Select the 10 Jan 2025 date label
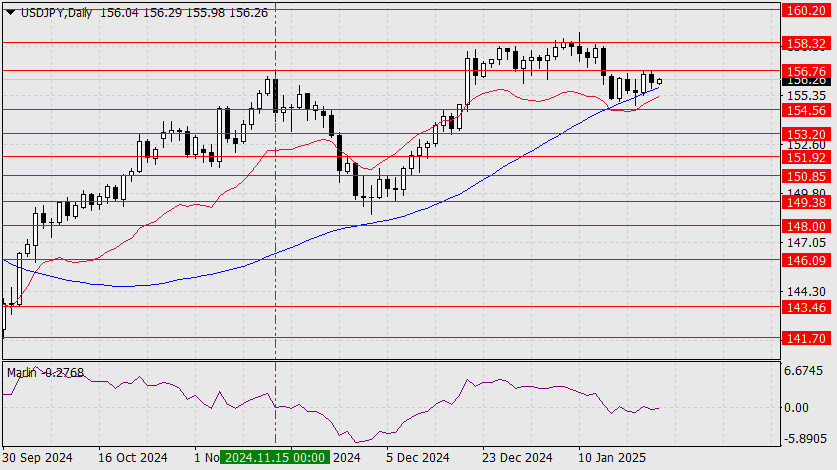 tap(612, 458)
